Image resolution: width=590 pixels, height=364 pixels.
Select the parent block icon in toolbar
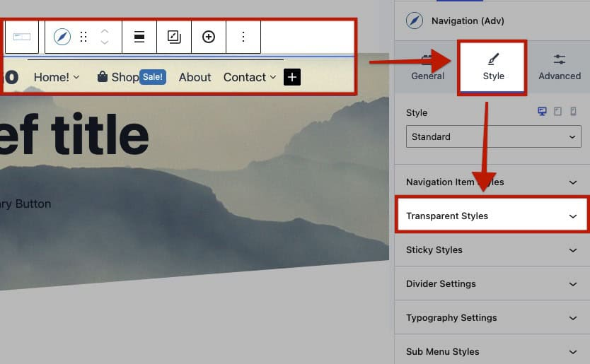[22, 37]
